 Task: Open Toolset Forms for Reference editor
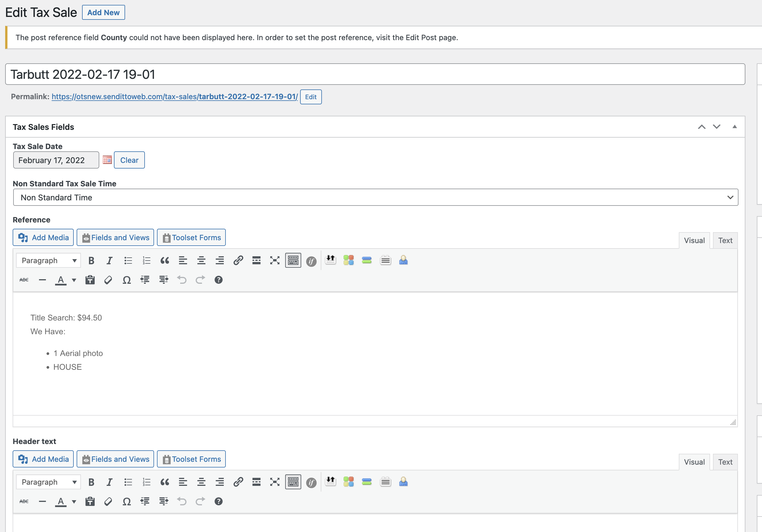pos(191,237)
